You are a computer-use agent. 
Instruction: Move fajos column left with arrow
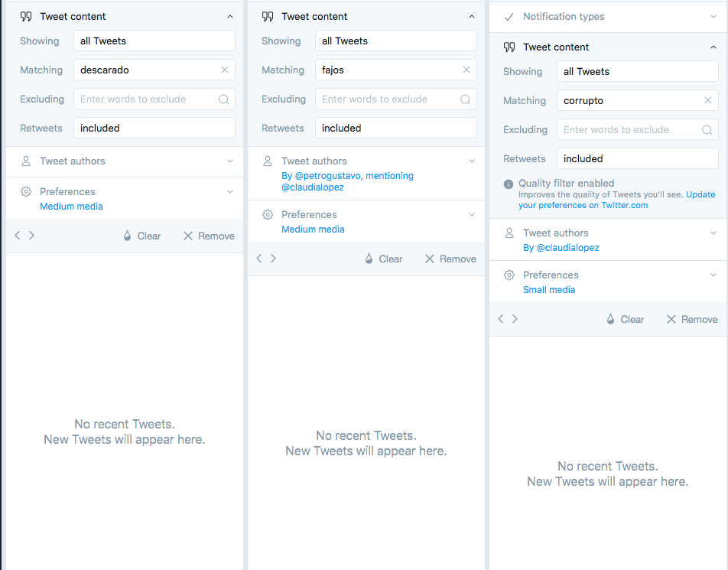click(259, 259)
